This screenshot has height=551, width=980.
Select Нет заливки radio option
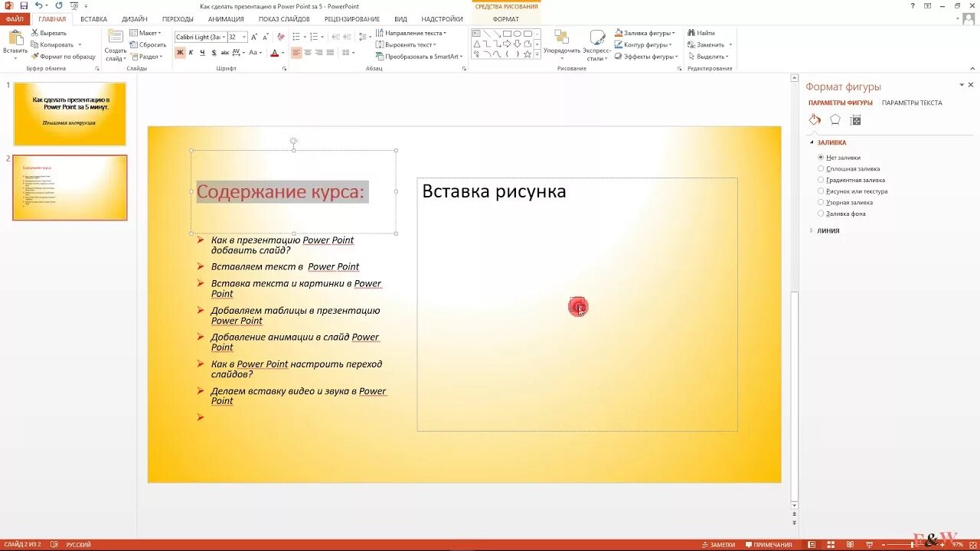click(821, 157)
